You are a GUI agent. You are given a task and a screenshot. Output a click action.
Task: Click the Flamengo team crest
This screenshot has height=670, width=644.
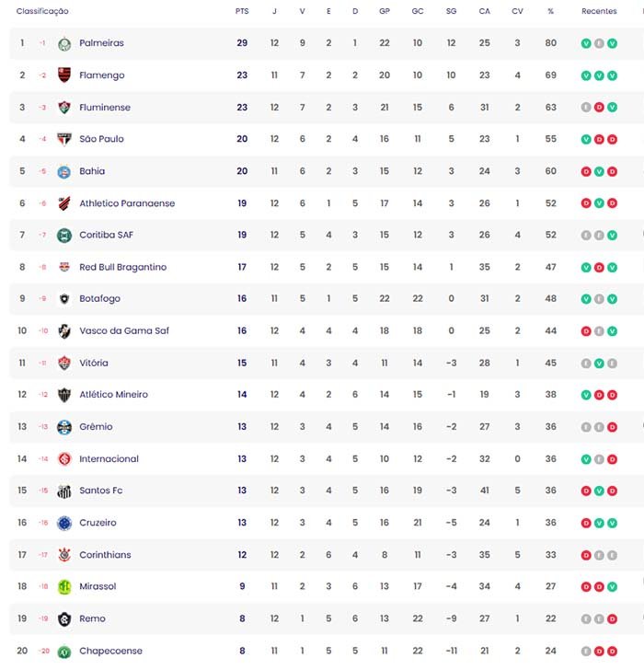[x=64, y=75]
